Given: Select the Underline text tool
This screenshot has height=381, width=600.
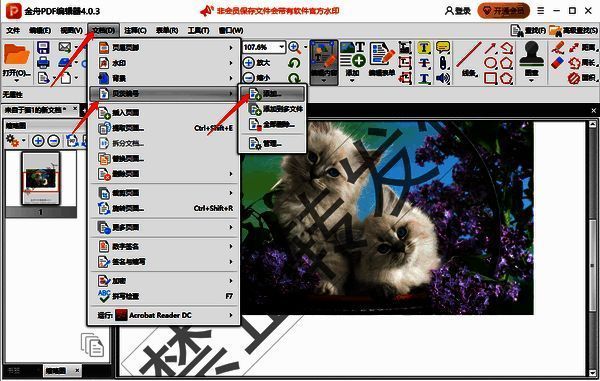Looking at the screenshot, I should point(424,78).
